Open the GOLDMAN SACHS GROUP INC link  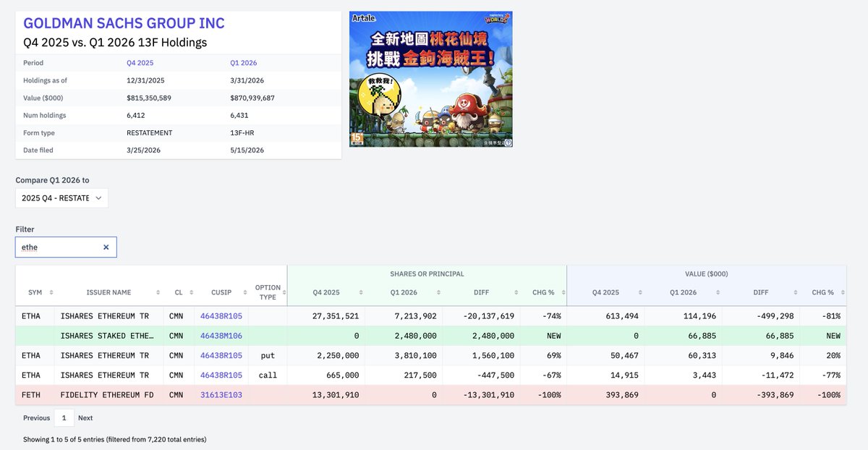[x=124, y=23]
